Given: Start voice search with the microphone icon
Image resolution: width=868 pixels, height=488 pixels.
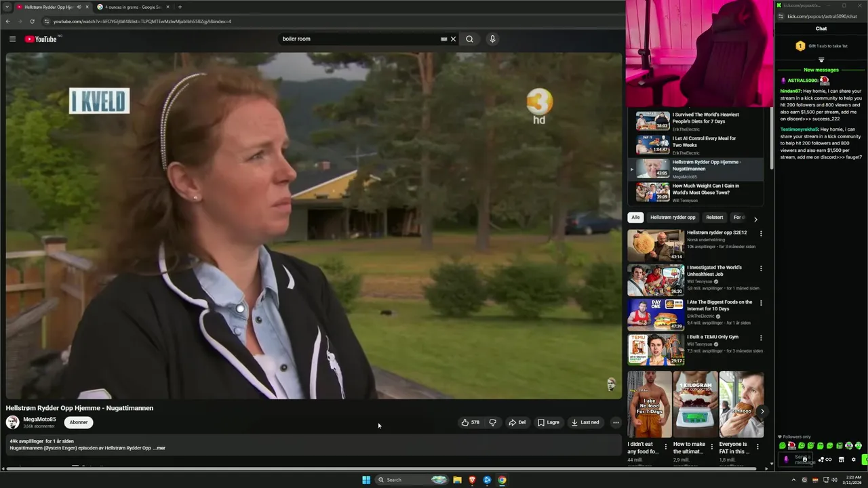Looking at the screenshot, I should coord(492,39).
